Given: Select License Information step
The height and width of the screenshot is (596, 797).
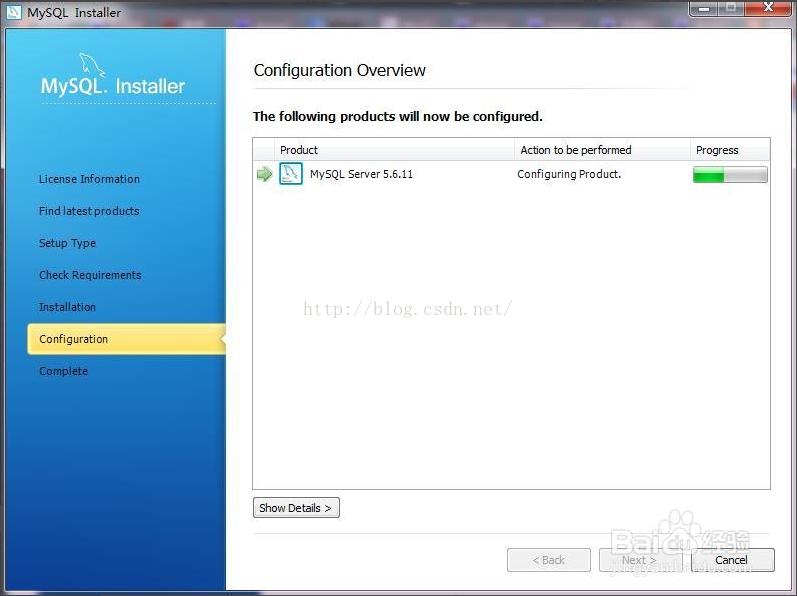Looking at the screenshot, I should point(89,179).
